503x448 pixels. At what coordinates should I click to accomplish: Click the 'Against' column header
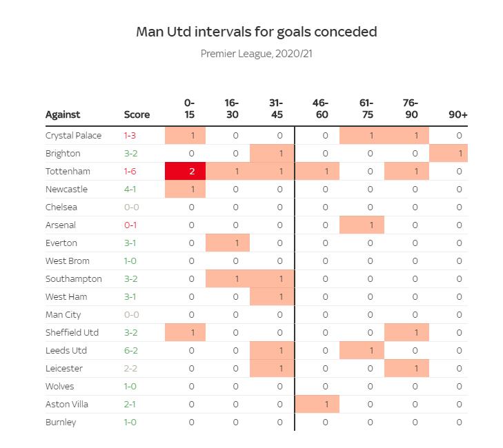point(63,114)
